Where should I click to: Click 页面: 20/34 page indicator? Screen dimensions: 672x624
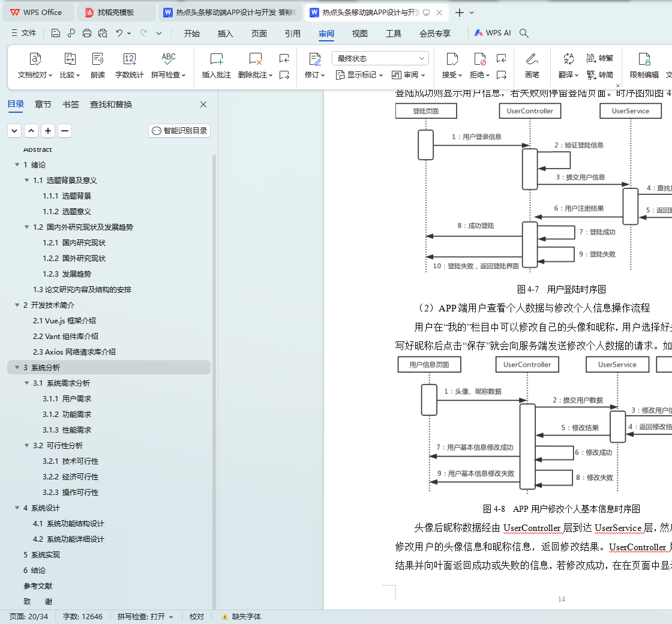pos(29,616)
